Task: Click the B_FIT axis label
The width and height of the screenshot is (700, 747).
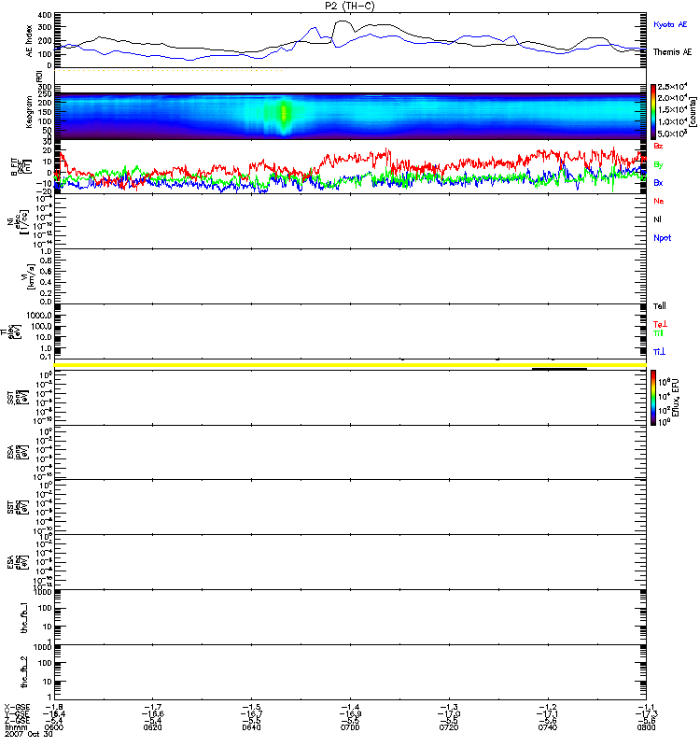Action: [x=21, y=166]
